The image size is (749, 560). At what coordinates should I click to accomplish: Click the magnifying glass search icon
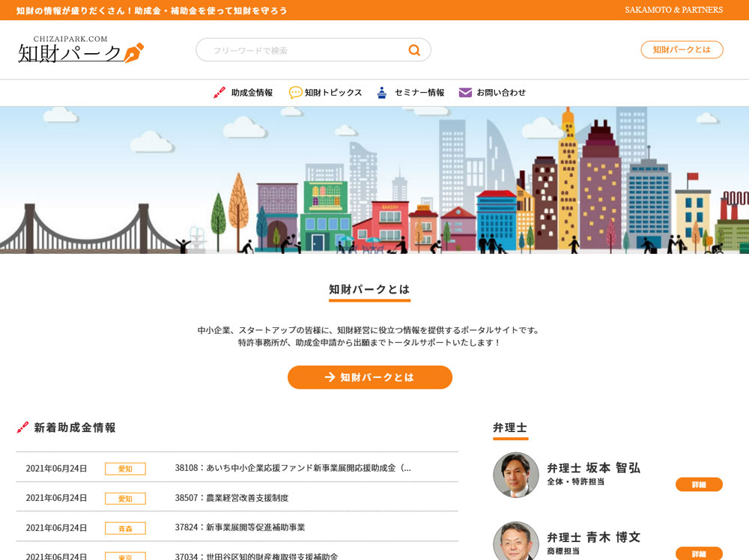[414, 50]
